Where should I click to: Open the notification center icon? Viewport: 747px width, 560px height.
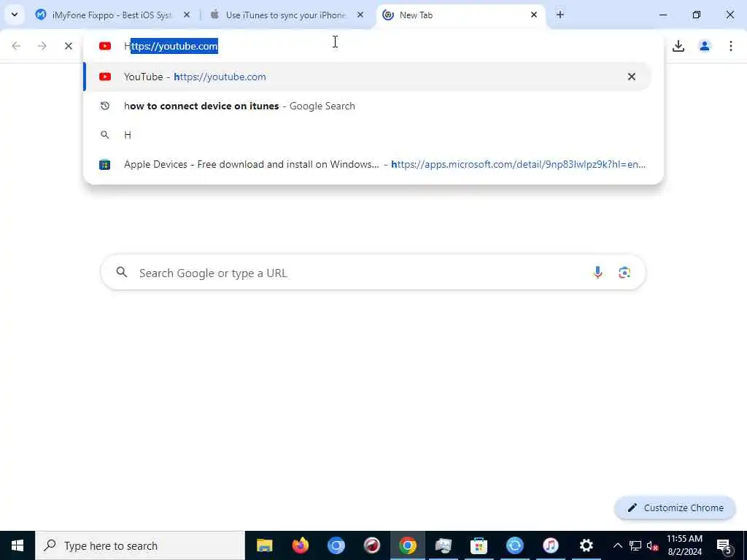point(724,546)
